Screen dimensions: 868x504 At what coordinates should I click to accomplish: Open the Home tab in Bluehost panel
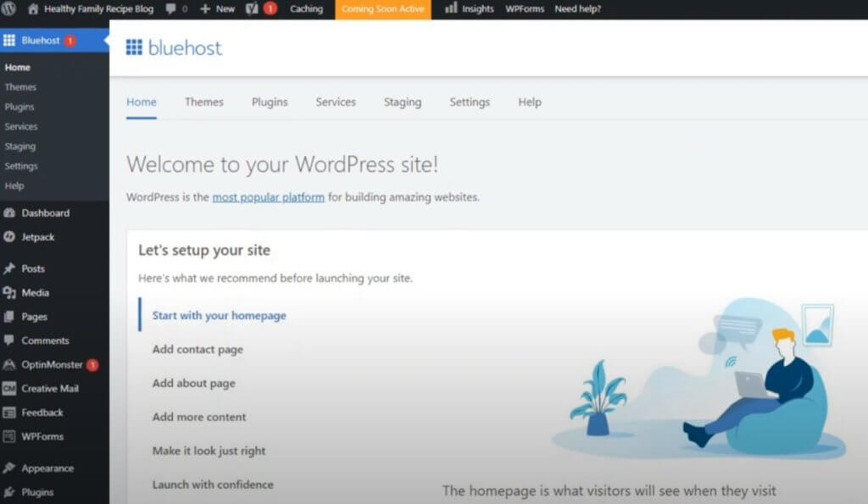pyautogui.click(x=142, y=102)
